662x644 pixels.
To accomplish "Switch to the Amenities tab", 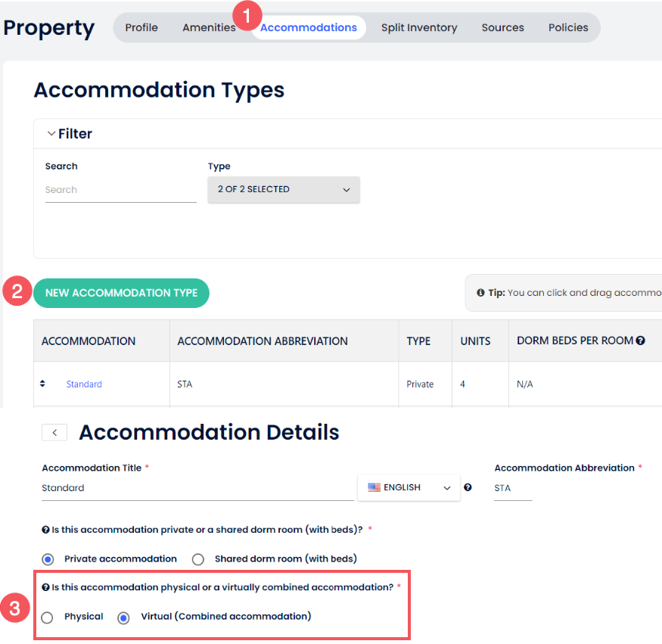I will click(209, 27).
